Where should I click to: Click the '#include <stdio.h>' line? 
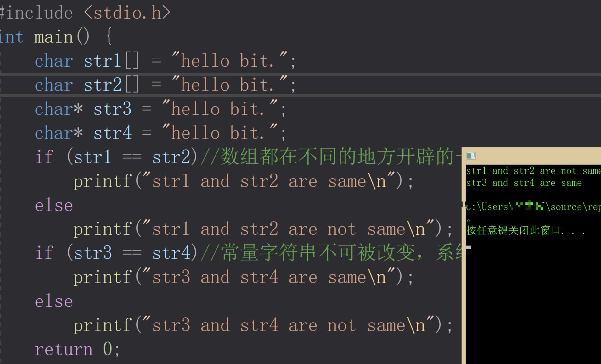[x=85, y=13]
